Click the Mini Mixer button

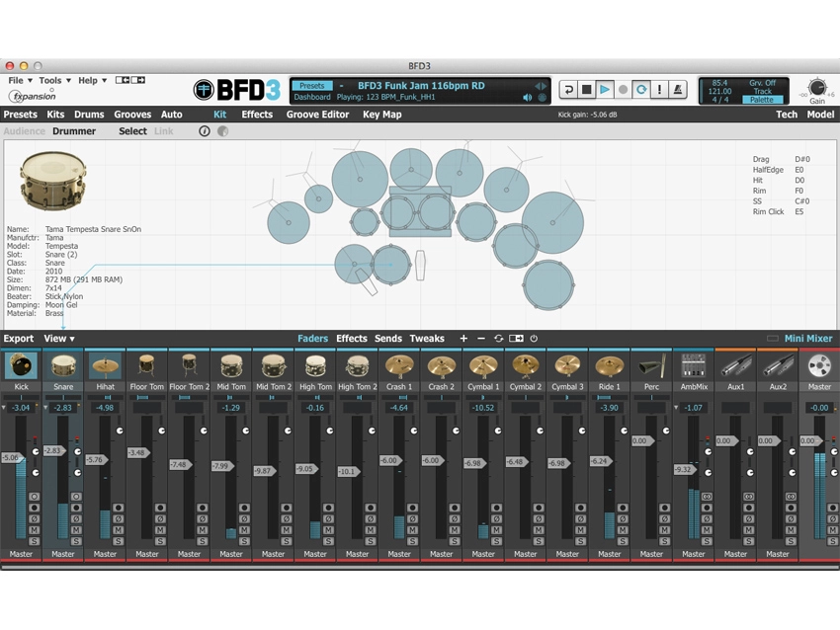click(x=807, y=339)
